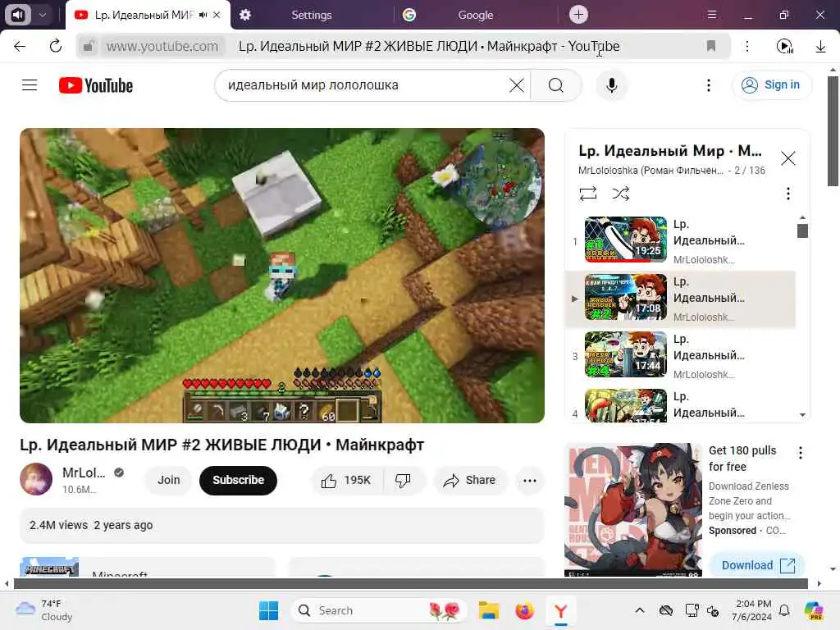Open MrLololoshka playlist author link
The height and width of the screenshot is (630, 840).
pyautogui.click(x=651, y=171)
